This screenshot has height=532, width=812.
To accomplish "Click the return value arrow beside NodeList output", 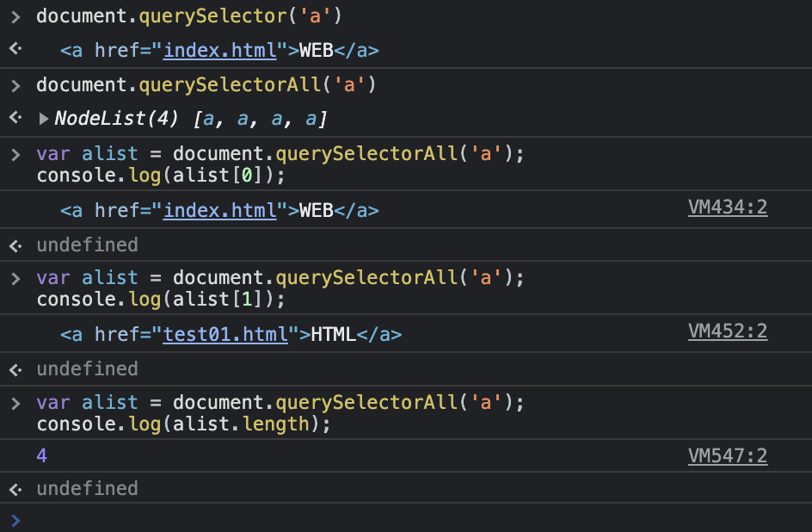I will (14, 119).
